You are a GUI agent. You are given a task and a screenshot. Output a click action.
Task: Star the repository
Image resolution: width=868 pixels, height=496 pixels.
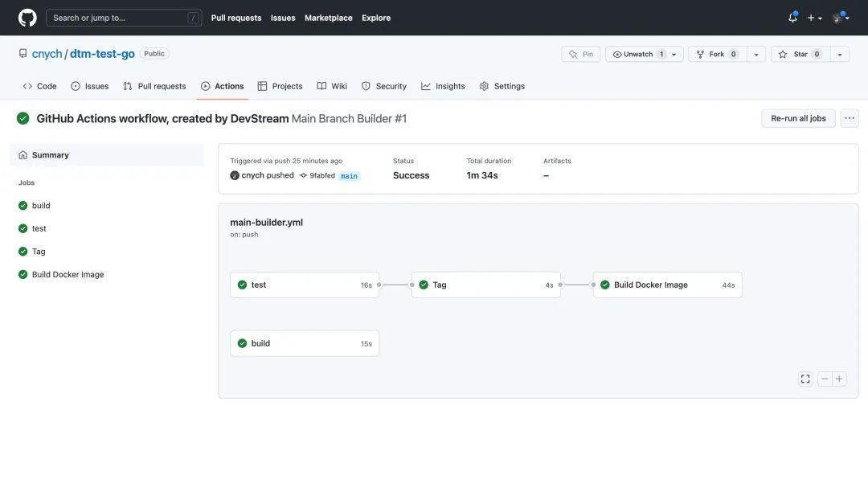pos(800,54)
